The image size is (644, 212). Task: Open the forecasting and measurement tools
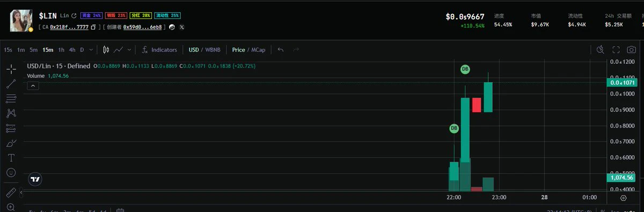click(x=11, y=128)
